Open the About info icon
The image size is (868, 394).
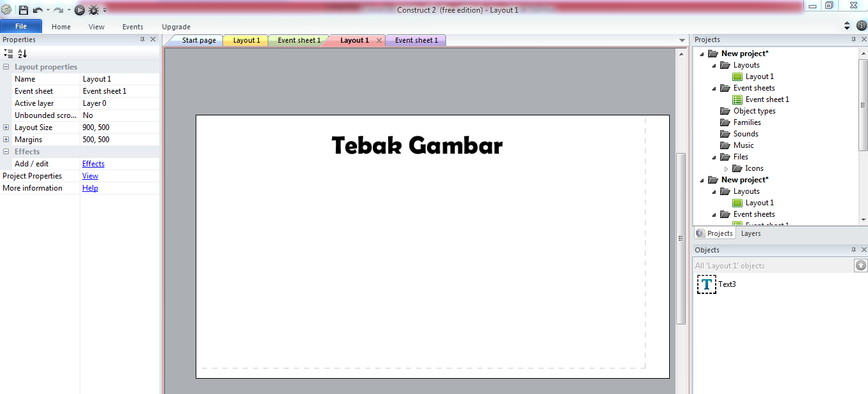tap(861, 26)
